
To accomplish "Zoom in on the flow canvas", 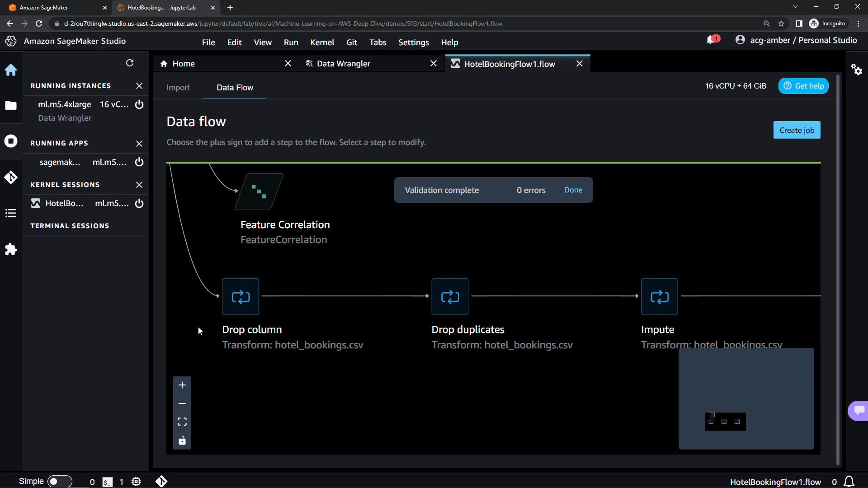I will (182, 385).
